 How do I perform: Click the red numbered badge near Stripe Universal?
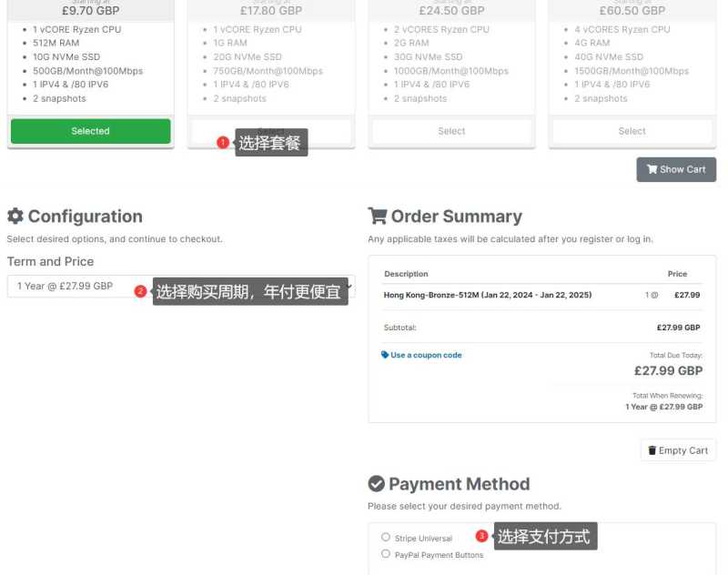coord(482,537)
